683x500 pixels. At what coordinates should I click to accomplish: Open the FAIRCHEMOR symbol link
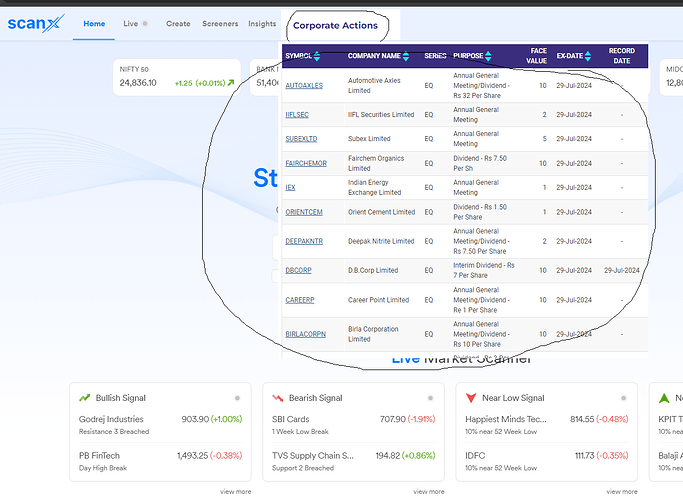coord(306,163)
